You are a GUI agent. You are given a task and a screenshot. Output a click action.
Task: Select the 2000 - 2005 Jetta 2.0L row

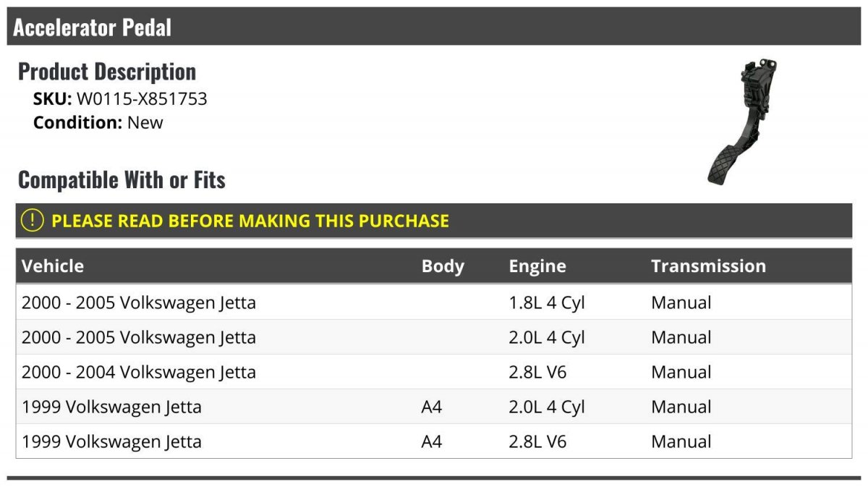(434, 337)
